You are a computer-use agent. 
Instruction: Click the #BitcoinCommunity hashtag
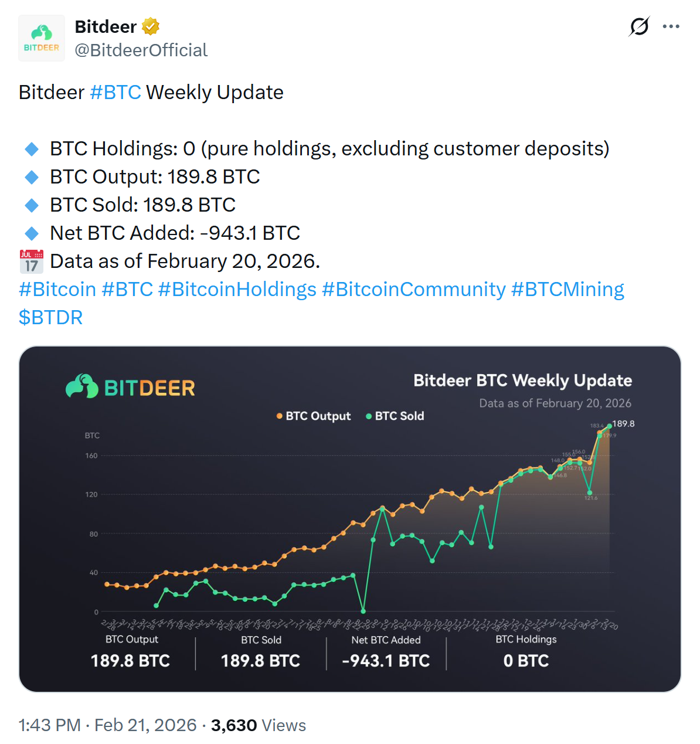(x=412, y=289)
